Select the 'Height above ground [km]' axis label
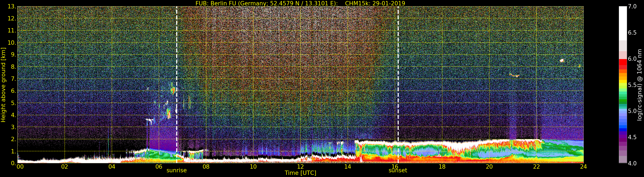This screenshot has height=177, width=644. (x=3, y=85)
